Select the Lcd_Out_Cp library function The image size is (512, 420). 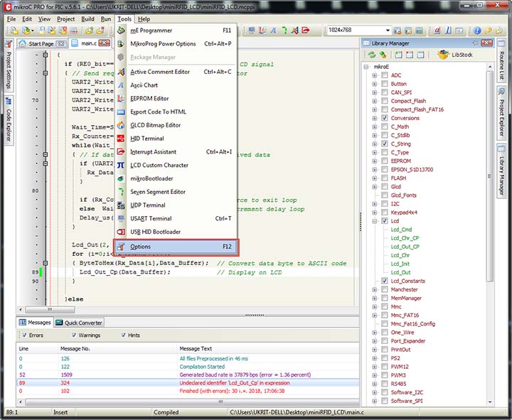coord(405,247)
